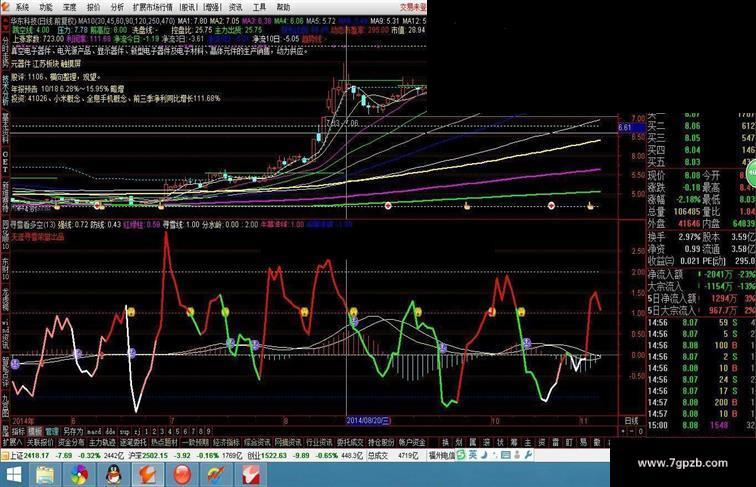Open the Windows Start button
Image resolution: width=756 pixels, height=487 pixels.
click(14, 475)
